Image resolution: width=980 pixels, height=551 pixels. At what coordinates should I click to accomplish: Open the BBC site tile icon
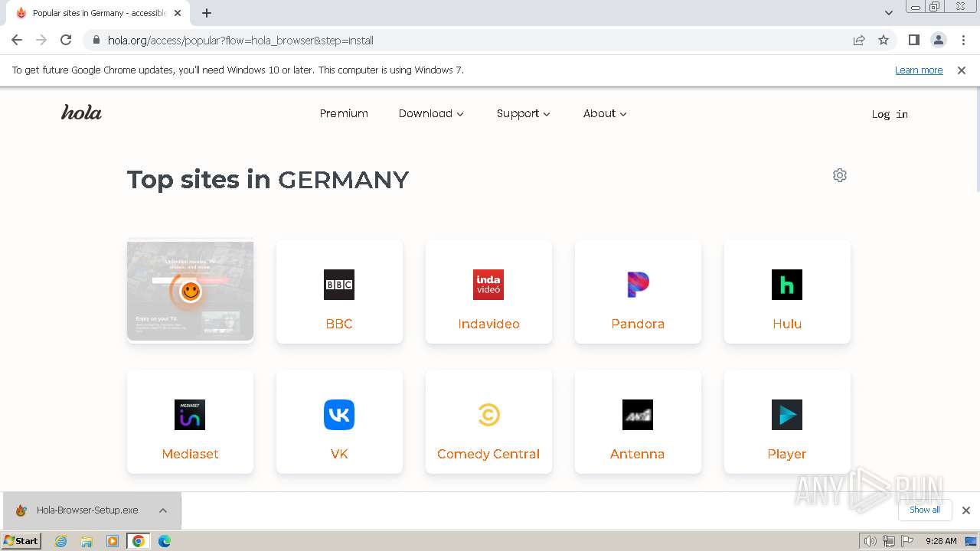(339, 285)
